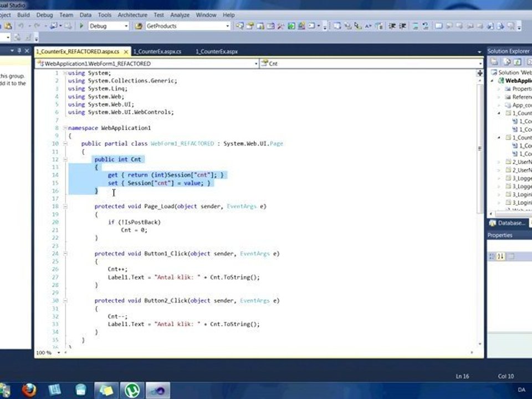Click 'Cnt++;' on line 26
The image size is (532, 399).
117,269
